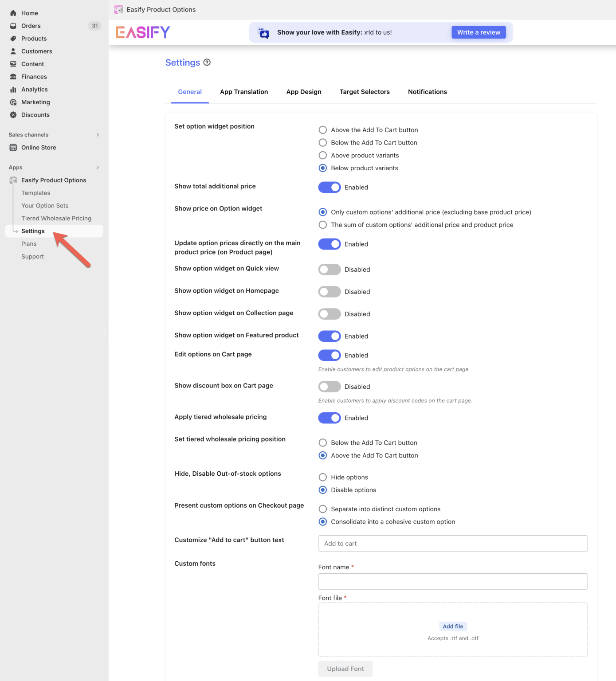Viewport: 616px width, 681px height.
Task: Open Marketing from the Shopify sidebar
Action: pyautogui.click(x=13, y=102)
